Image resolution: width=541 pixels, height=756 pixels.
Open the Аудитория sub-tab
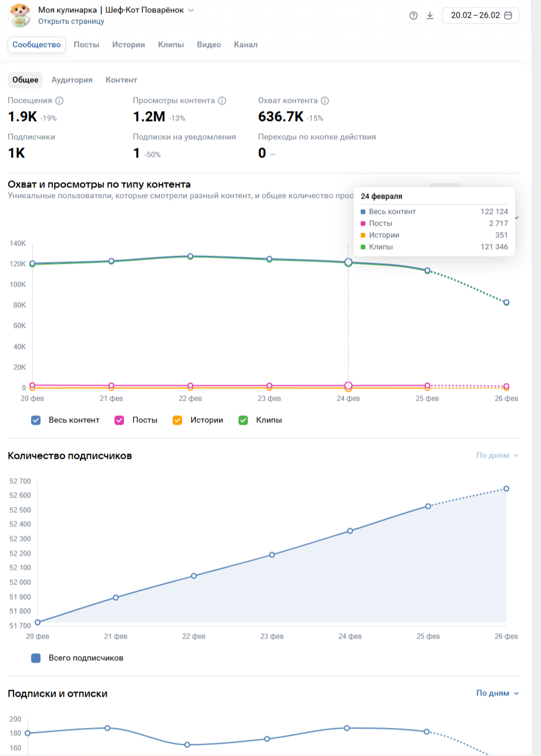(x=72, y=80)
